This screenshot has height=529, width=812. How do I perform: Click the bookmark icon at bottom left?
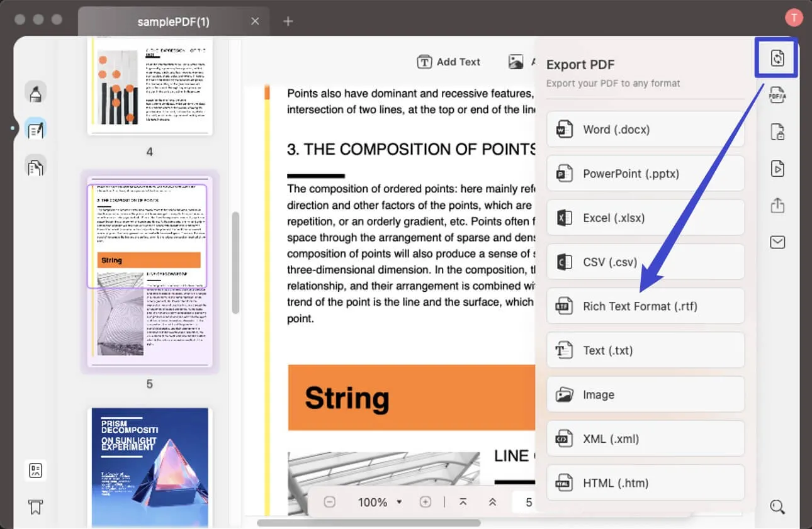pos(35,506)
